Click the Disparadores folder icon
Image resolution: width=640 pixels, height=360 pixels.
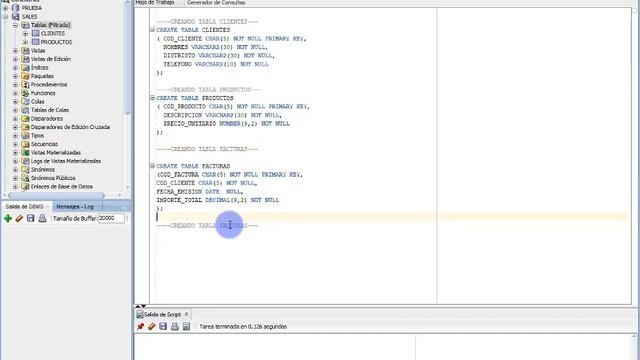[x=25, y=118]
